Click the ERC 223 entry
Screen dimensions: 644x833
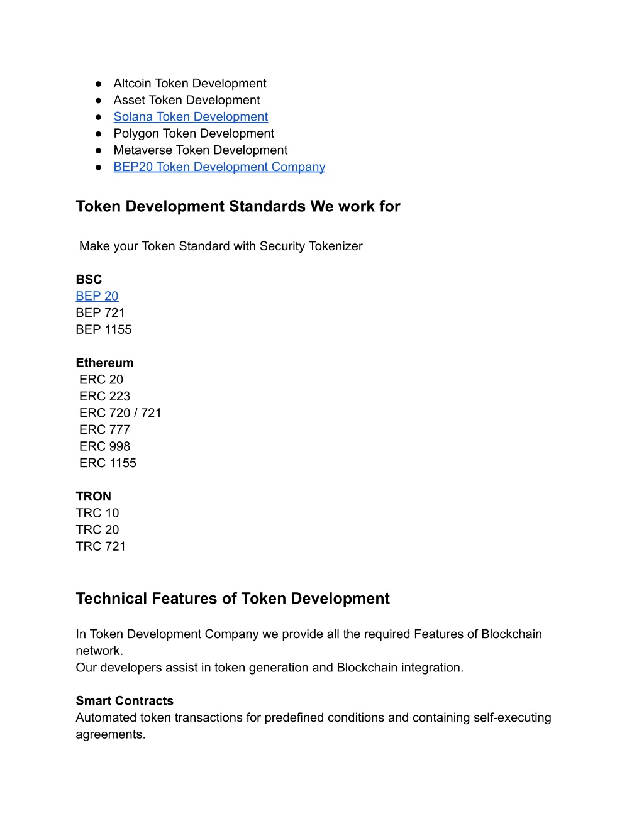pyautogui.click(x=105, y=397)
